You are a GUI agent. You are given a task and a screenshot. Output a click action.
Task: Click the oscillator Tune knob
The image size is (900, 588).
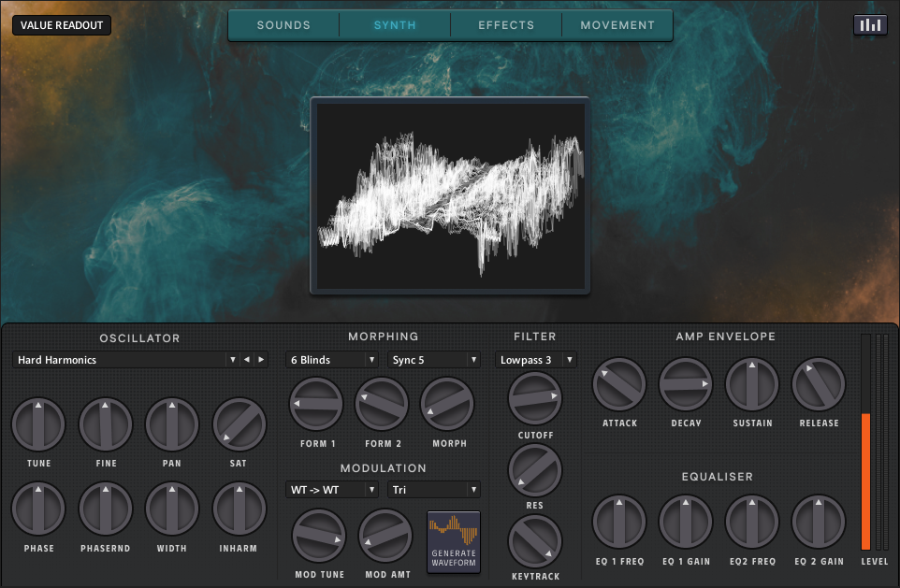click(38, 424)
